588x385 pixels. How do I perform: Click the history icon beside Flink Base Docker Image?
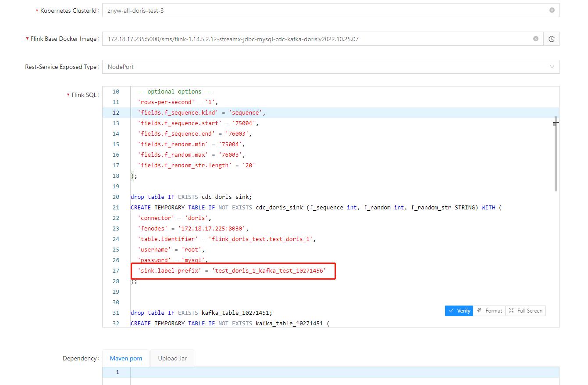click(552, 39)
